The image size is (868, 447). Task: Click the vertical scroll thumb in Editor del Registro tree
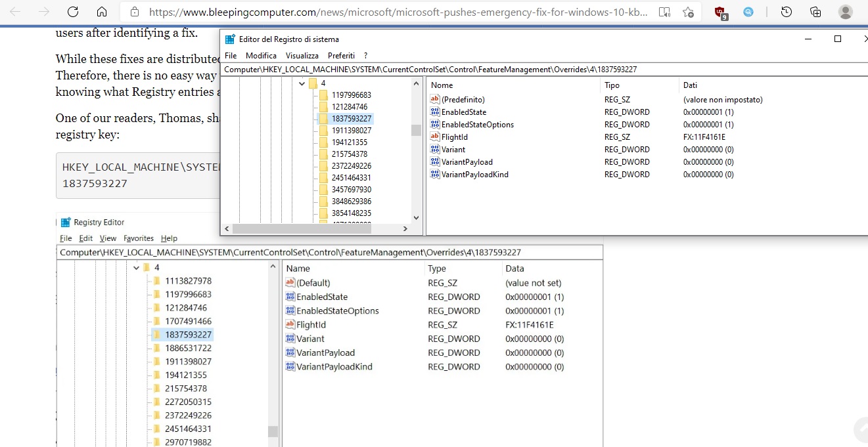(416, 130)
